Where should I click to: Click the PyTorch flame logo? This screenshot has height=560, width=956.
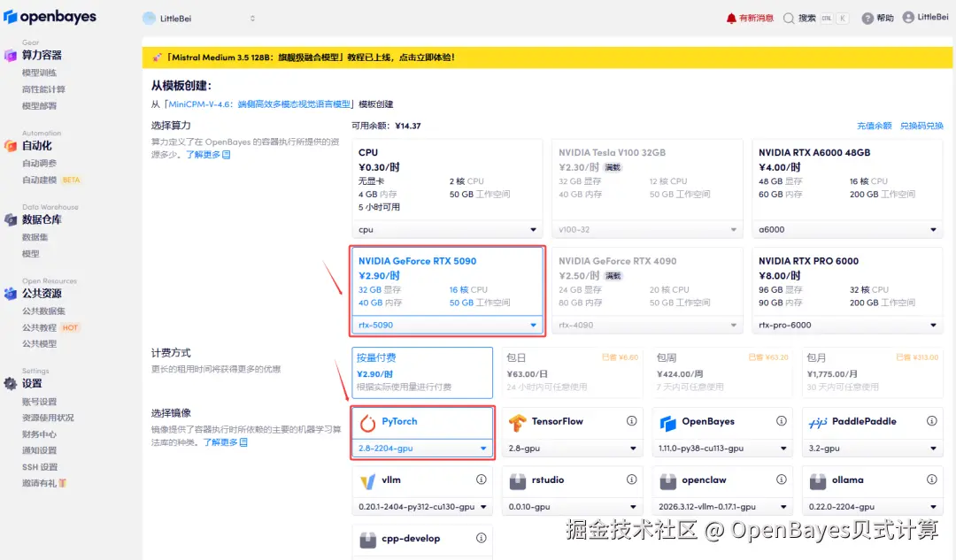pyautogui.click(x=367, y=422)
